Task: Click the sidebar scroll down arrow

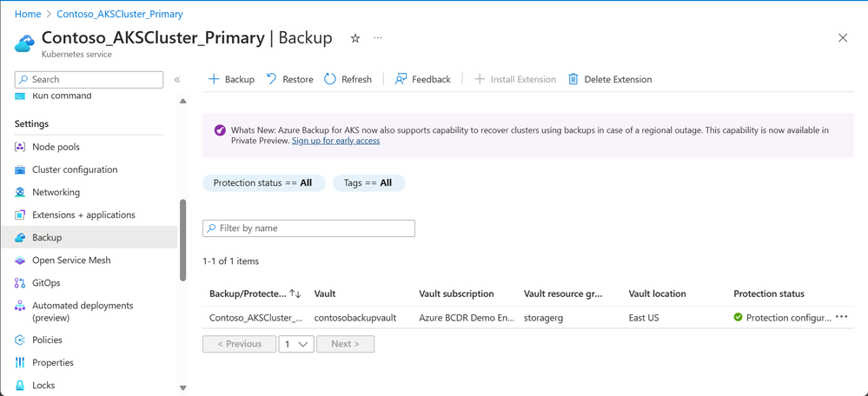Action: pos(182,388)
